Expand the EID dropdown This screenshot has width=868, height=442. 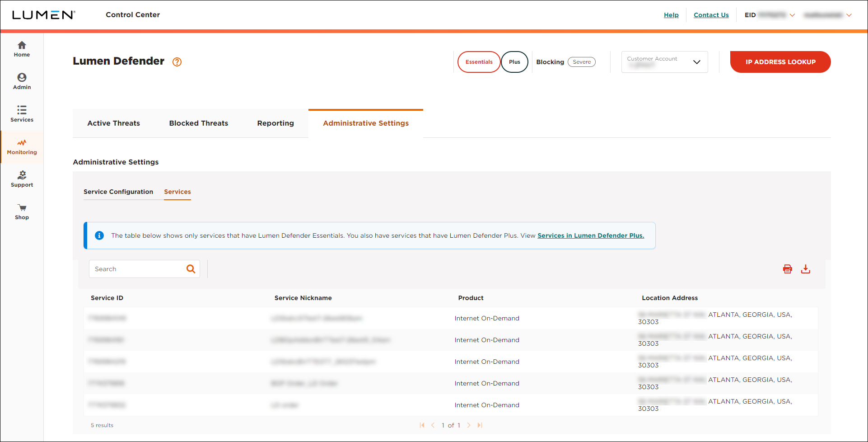(792, 15)
